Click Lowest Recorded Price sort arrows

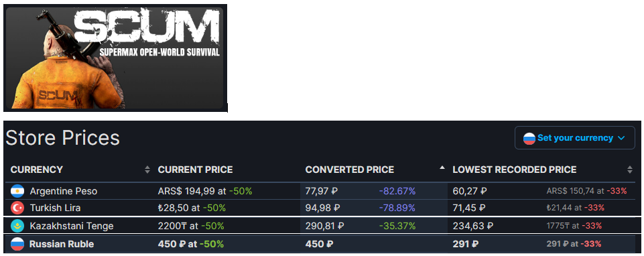click(x=630, y=170)
